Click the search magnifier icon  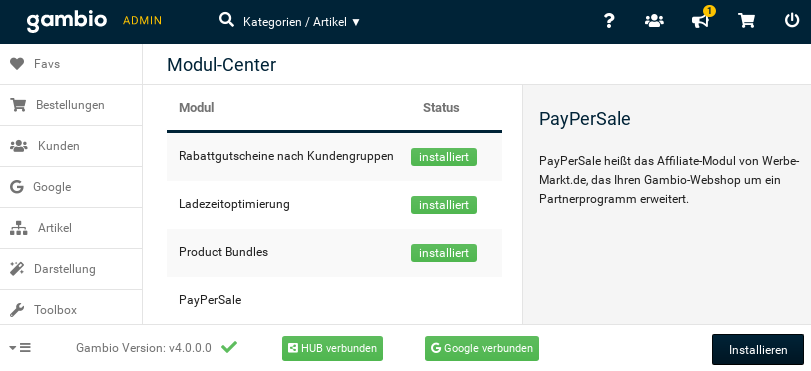tap(226, 21)
